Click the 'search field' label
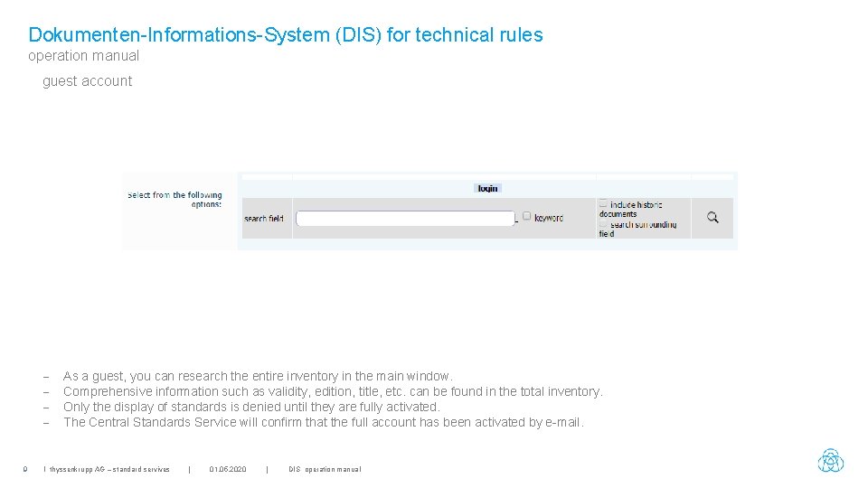This screenshot has width=868, height=488. (263, 219)
